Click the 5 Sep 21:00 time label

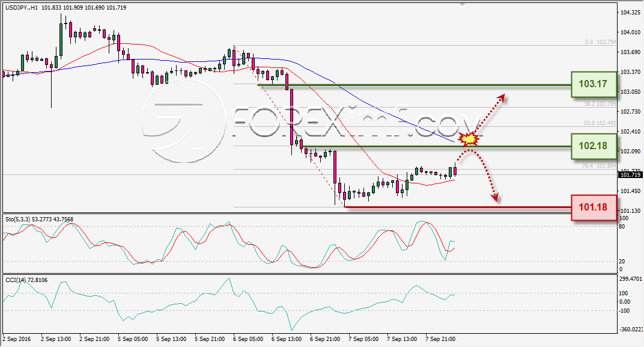pyautogui.click(x=210, y=339)
